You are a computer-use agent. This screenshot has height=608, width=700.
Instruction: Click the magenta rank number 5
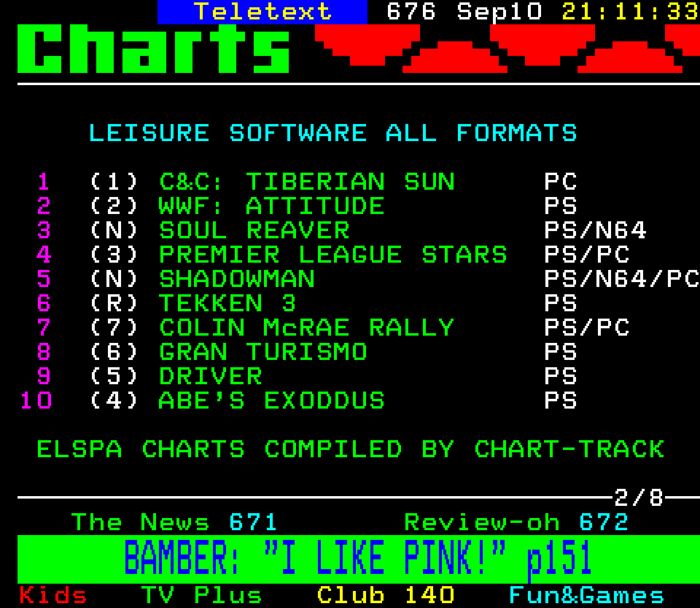(x=44, y=279)
